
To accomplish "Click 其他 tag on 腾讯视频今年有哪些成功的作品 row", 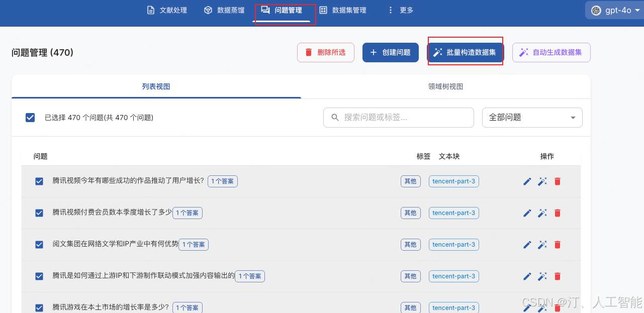I will pos(411,181).
